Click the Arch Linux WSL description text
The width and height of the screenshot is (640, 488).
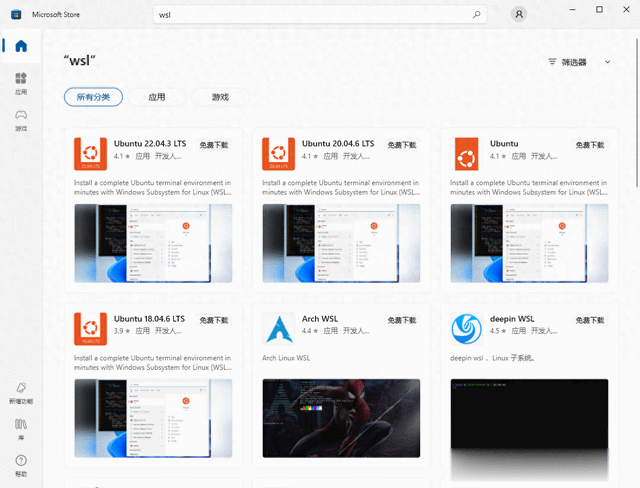286,358
